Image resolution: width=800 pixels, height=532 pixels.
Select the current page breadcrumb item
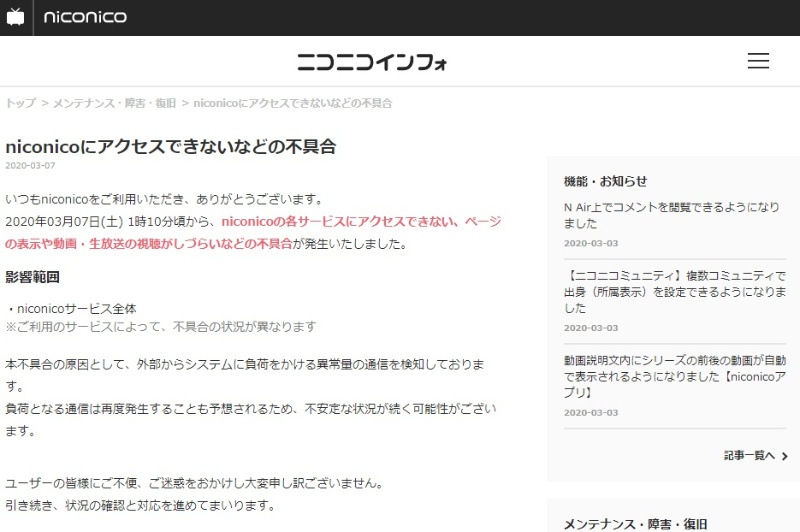tap(292, 103)
